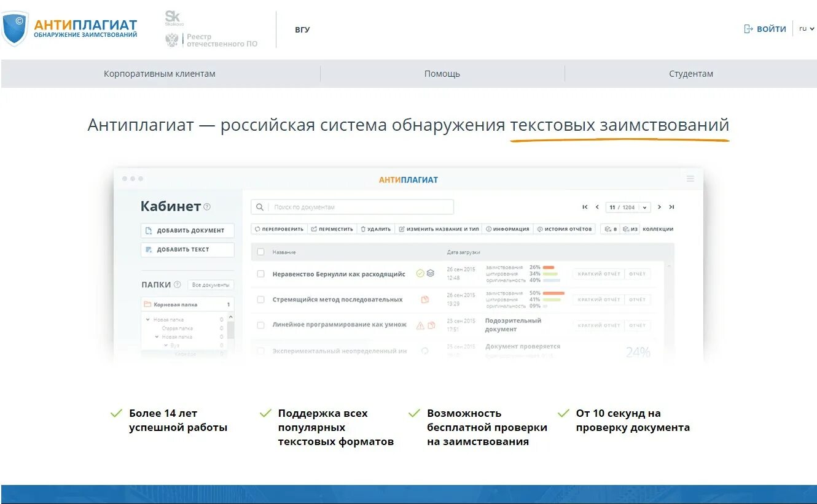Click orange document icon on Стремящийся метод row
Viewport: 817px width, 504px height.
(424, 300)
